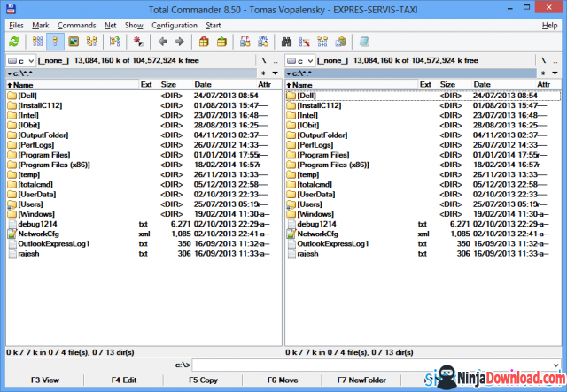Viewport: 567px width, 392px height.
Task: Open the FTP connect icon
Action: click(245, 42)
